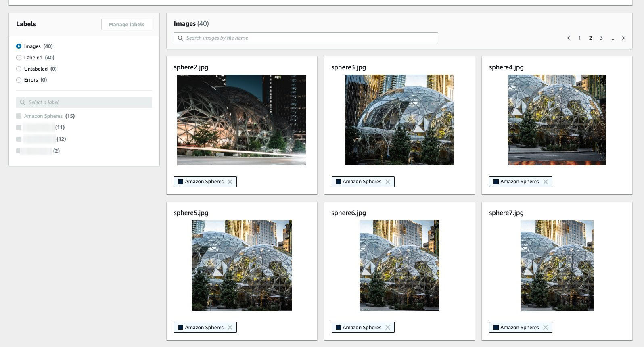Remove Amazon Spheres label from sphere6.jpg
The image size is (644, 347).
388,328
